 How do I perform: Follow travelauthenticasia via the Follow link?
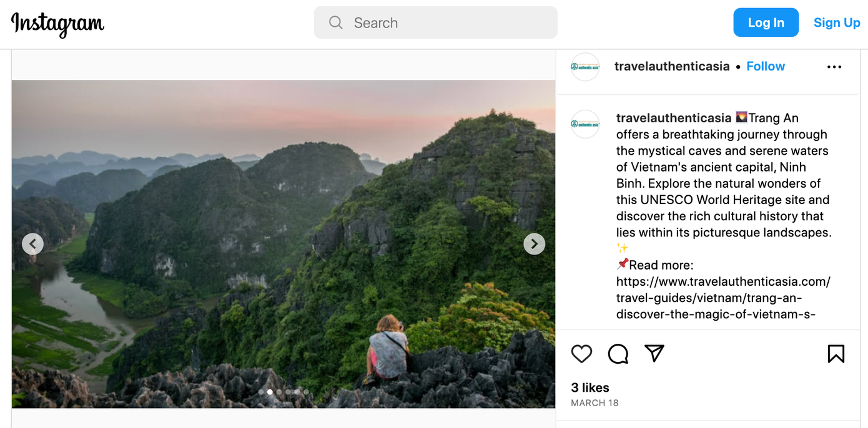point(766,66)
